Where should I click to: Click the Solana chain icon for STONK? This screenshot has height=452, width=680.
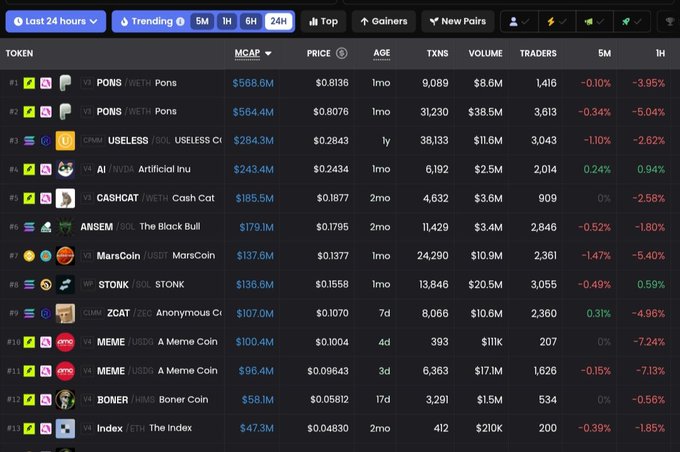(29, 285)
